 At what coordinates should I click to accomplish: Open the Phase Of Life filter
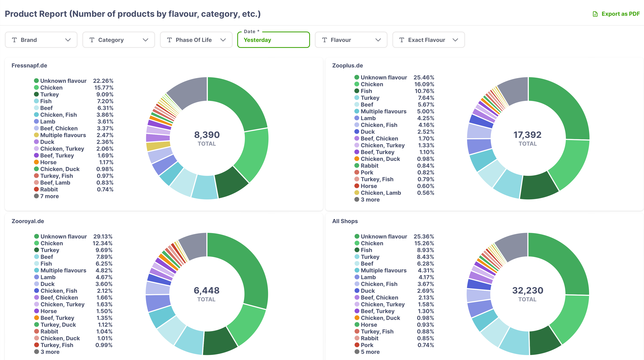pos(196,40)
